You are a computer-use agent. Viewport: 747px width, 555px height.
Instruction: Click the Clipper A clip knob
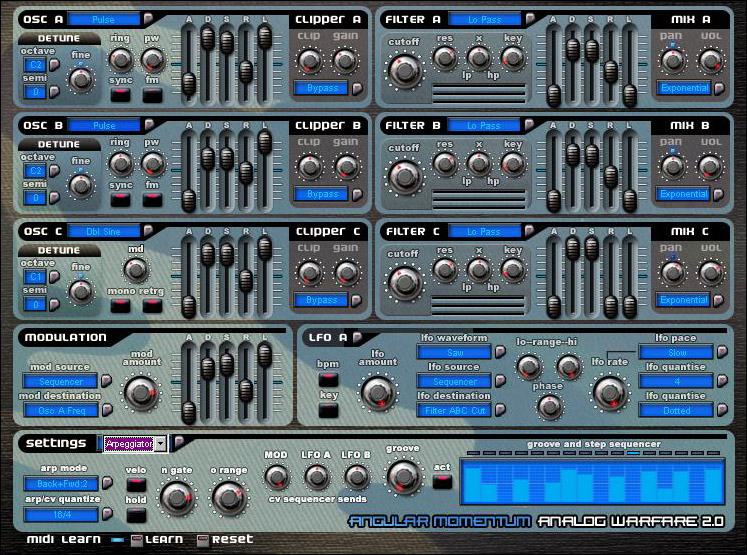tap(309, 61)
